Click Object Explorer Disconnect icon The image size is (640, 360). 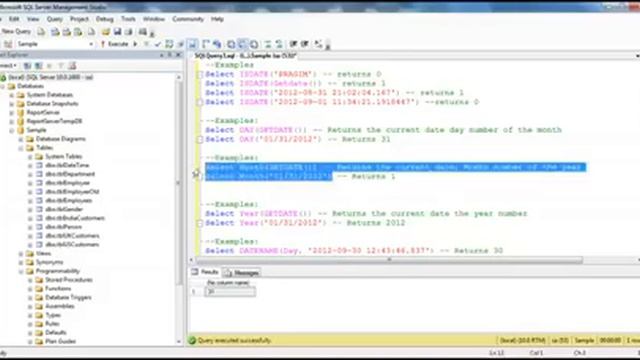tap(38, 66)
